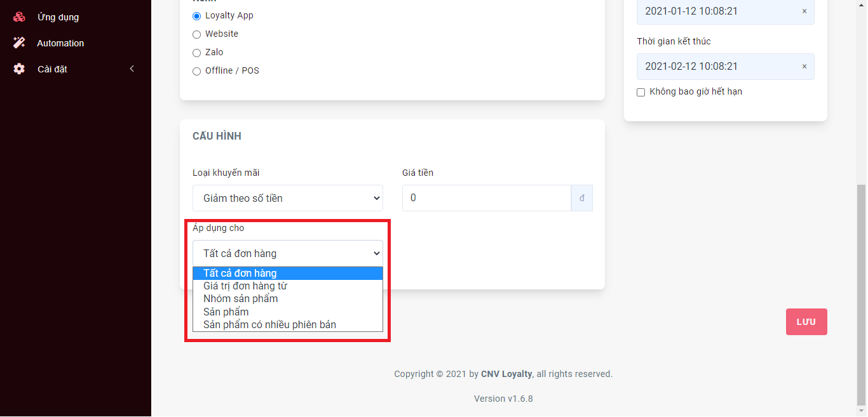Screen dimensions: 868x417
Task: Choose the Zalo radio option
Action: pos(196,53)
